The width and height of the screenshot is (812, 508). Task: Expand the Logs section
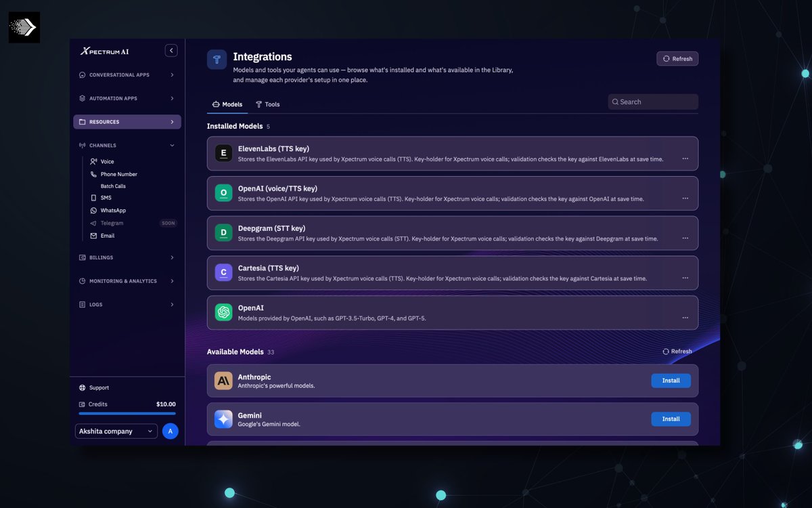172,305
